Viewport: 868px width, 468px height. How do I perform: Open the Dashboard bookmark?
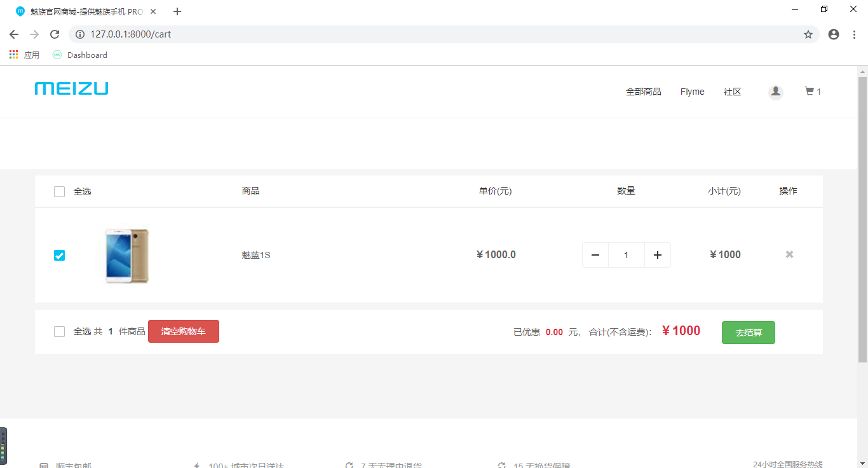pos(80,55)
